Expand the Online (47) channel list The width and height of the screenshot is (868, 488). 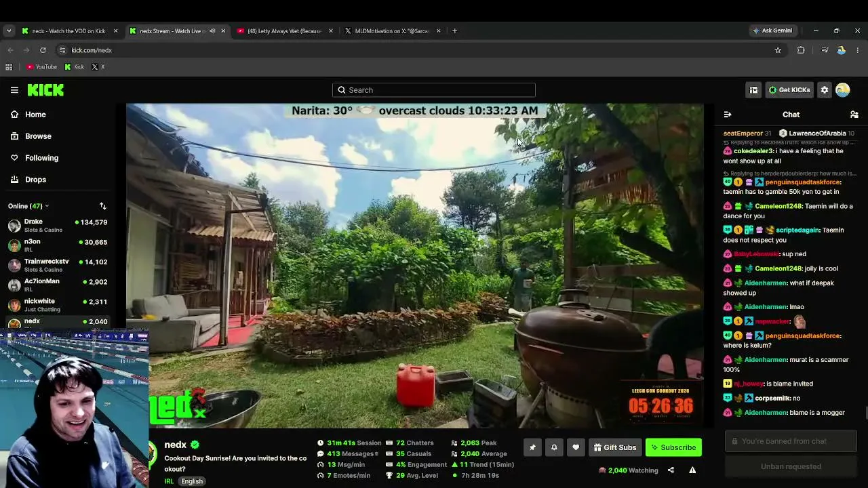coord(28,206)
